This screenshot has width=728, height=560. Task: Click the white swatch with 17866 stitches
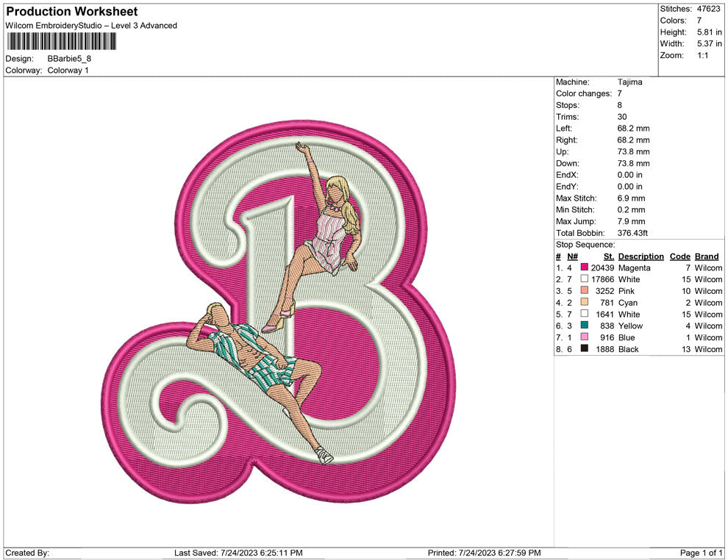tap(585, 280)
